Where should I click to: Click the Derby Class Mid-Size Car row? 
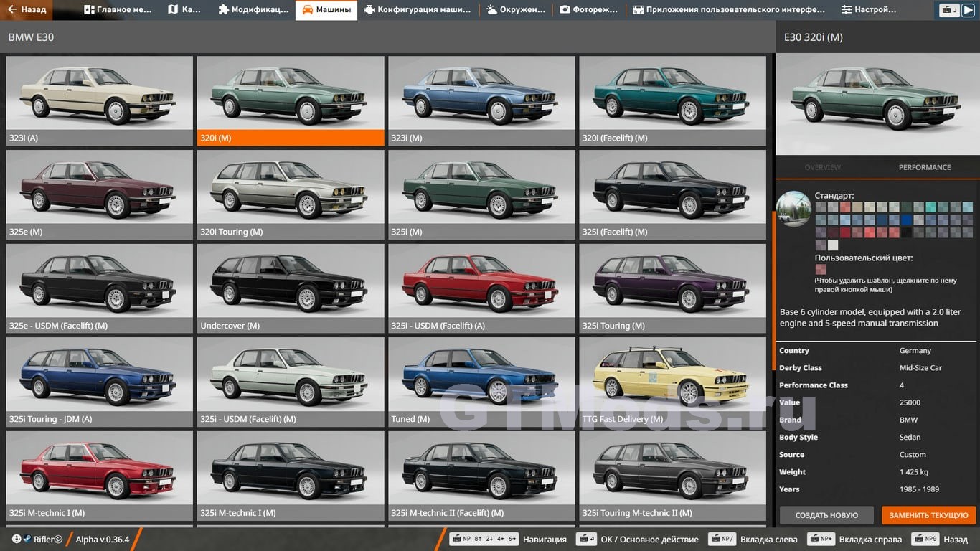click(877, 368)
